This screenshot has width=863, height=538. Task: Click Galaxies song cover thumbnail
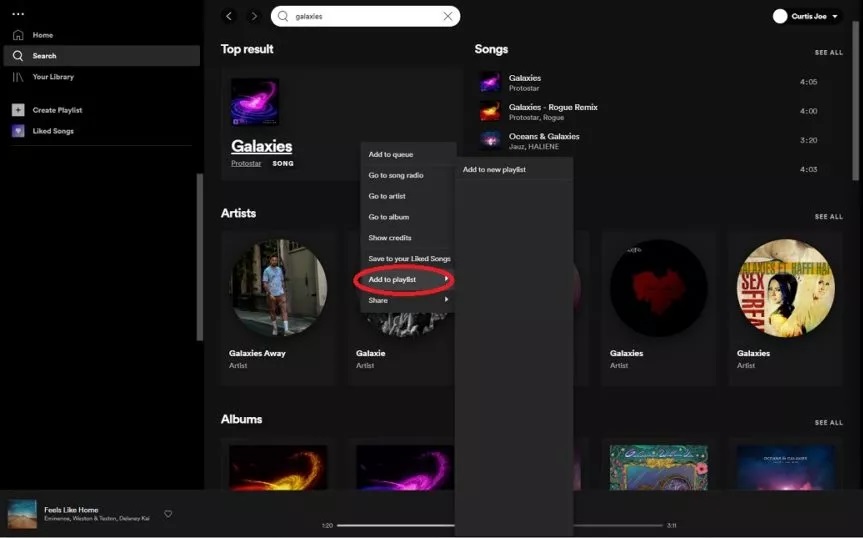coord(490,83)
